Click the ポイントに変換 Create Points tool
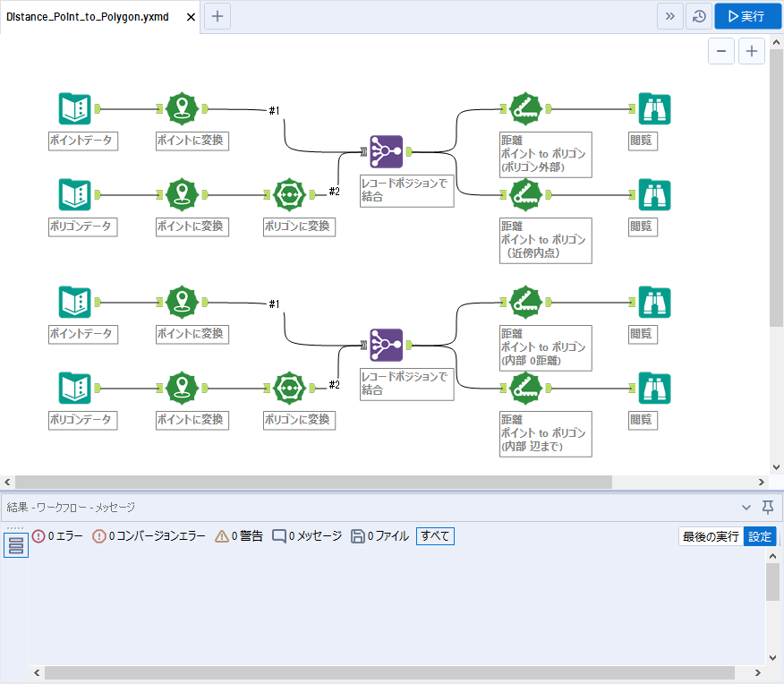 tap(183, 107)
